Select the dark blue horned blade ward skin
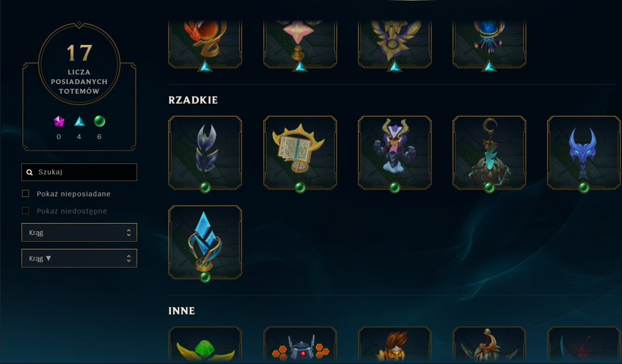Screen dimensions: 622x364 pos(205,152)
